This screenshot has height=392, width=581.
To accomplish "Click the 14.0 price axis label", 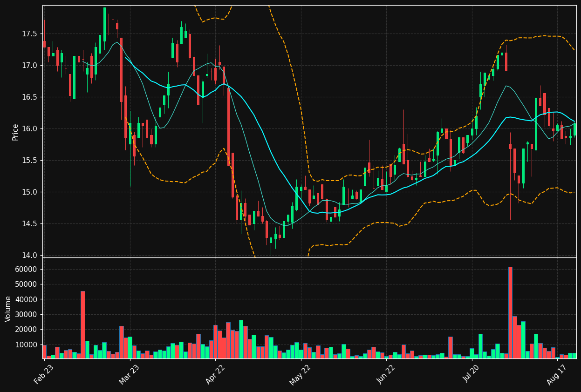I will [29, 256].
